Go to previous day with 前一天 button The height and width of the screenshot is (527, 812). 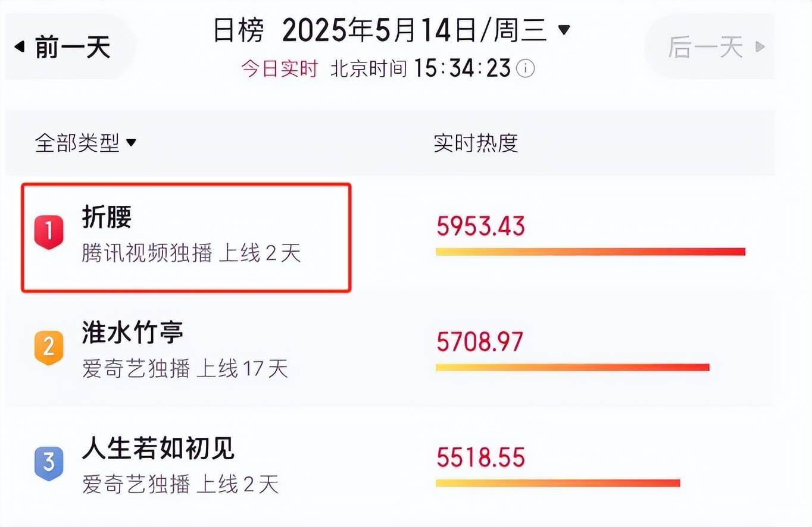pyautogui.click(x=70, y=46)
